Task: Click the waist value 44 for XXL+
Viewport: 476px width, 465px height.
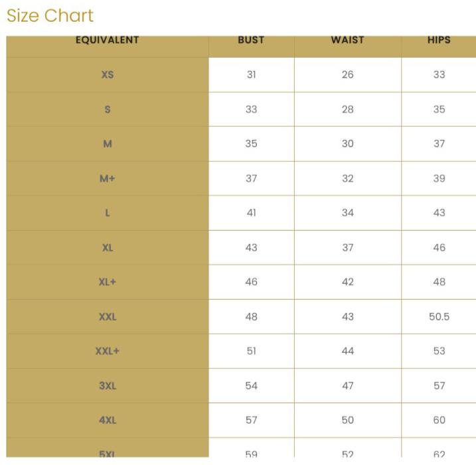Action: (x=348, y=351)
